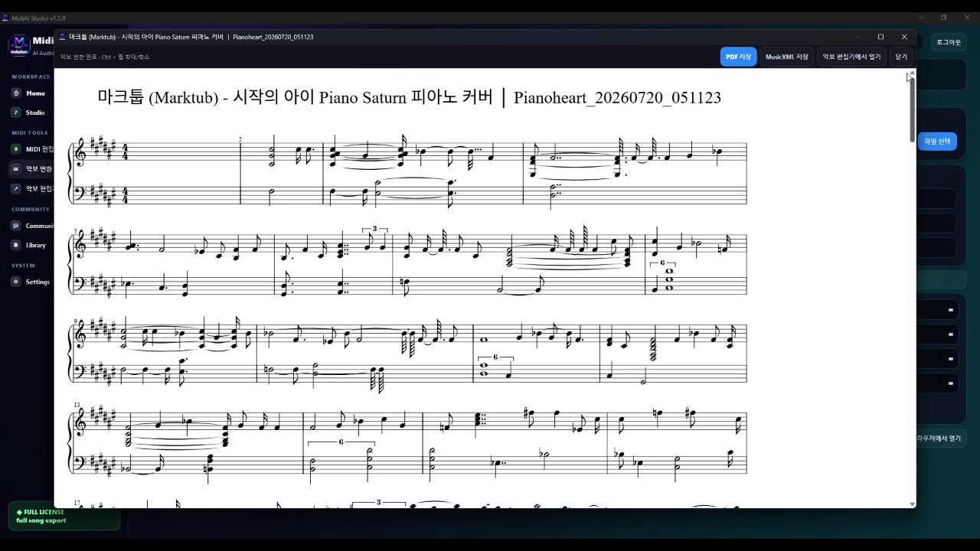The image size is (980, 551).
Task: Save the score with MusicXML 저장
Action: click(x=786, y=57)
